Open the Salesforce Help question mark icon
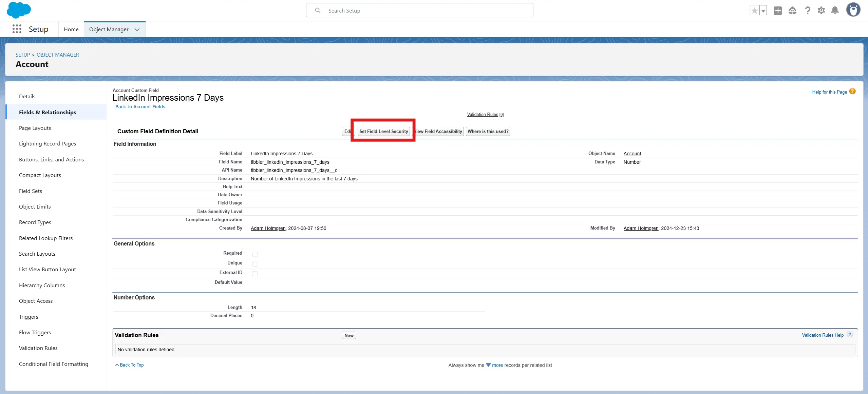Viewport: 868px width, 394px height. 808,11
